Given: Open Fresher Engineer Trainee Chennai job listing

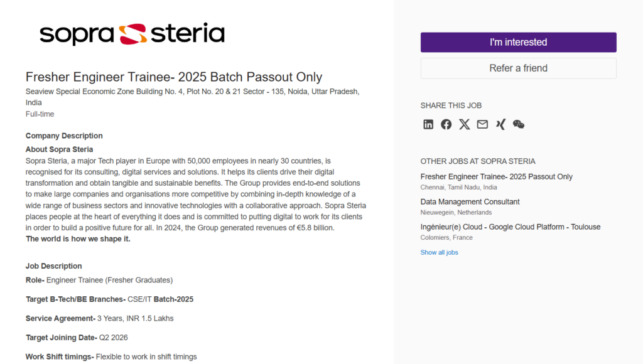Looking at the screenshot, I should [496, 177].
